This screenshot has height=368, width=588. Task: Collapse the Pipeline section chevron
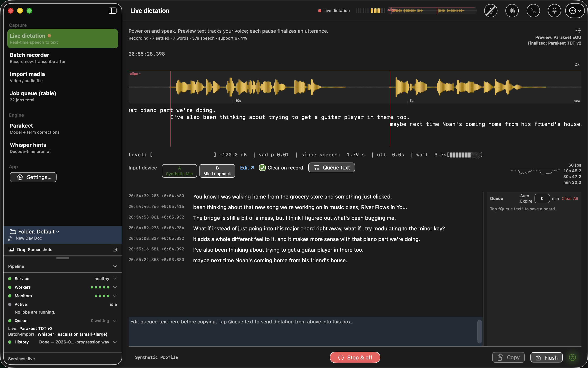115,266
